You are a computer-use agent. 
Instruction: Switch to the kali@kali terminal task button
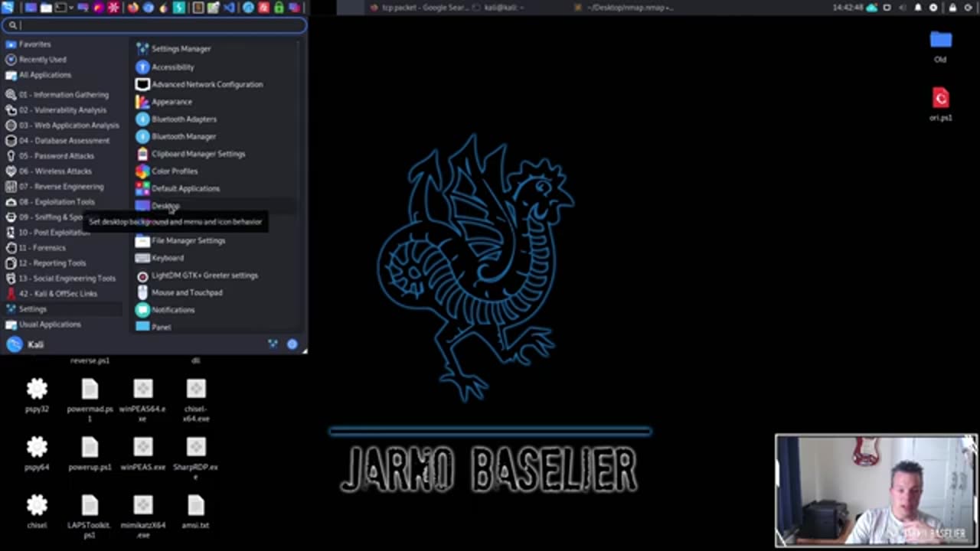tap(499, 8)
